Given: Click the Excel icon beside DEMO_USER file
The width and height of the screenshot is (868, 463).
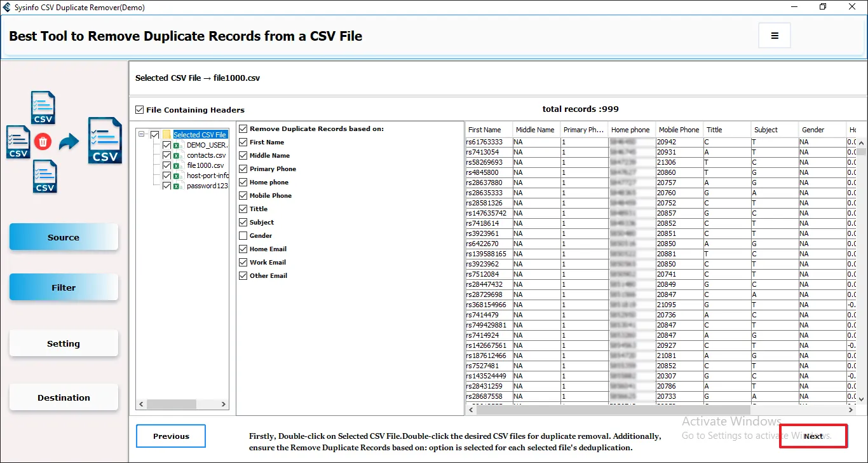Looking at the screenshot, I should click(178, 145).
